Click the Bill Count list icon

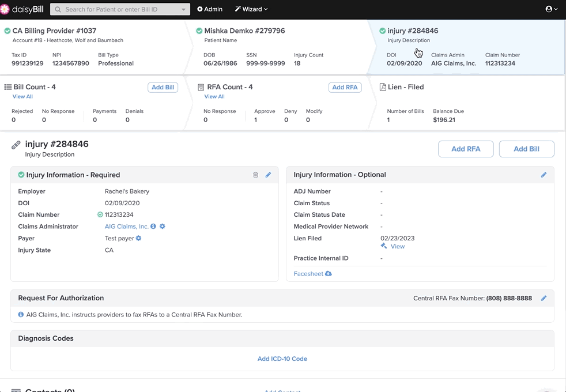(x=8, y=87)
